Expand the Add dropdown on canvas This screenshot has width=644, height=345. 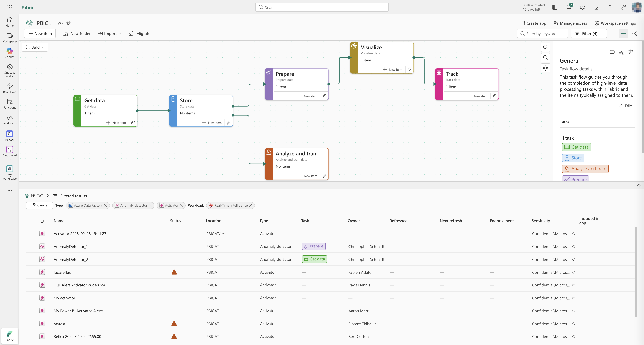35,47
